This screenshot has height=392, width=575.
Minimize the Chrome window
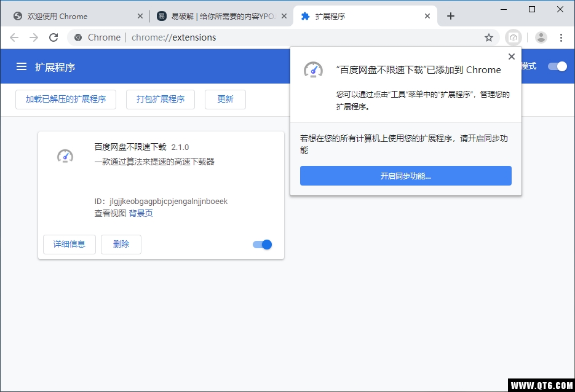(x=504, y=10)
